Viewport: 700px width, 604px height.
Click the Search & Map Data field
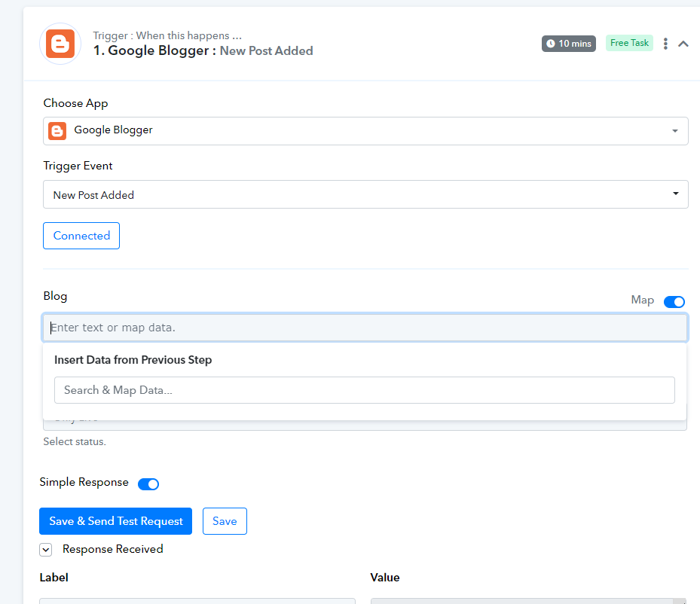pos(364,390)
